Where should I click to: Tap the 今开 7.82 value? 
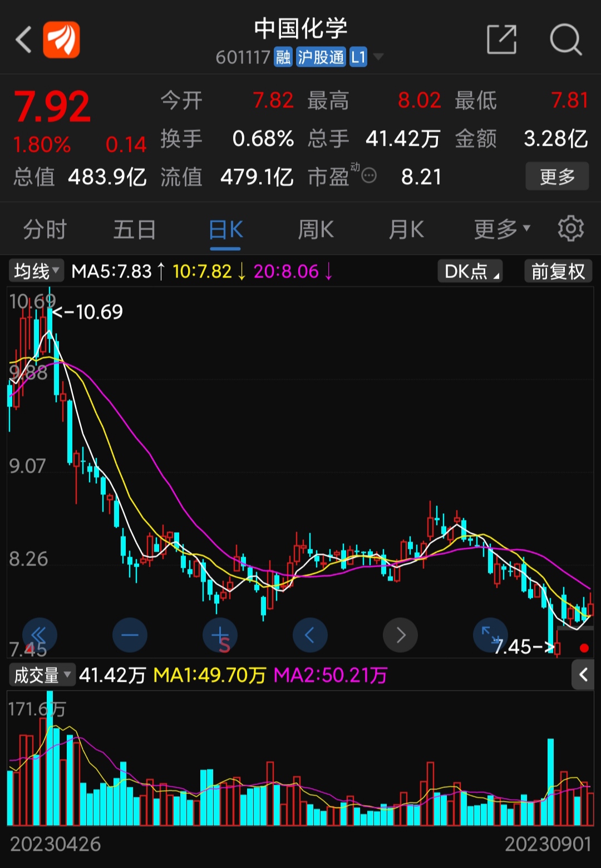click(x=273, y=100)
